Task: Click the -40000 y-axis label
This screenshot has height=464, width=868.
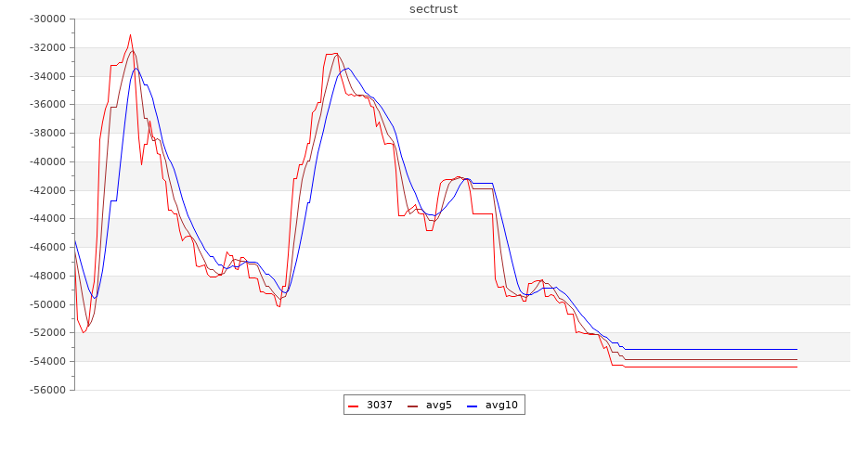Action: point(46,162)
